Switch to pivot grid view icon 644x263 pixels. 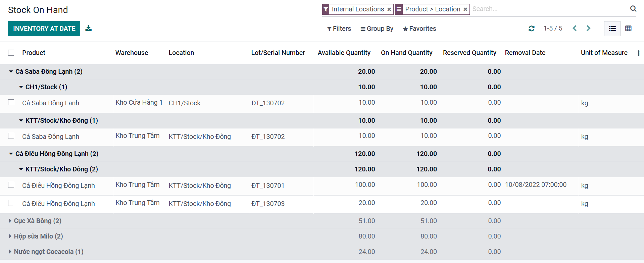[628, 29]
